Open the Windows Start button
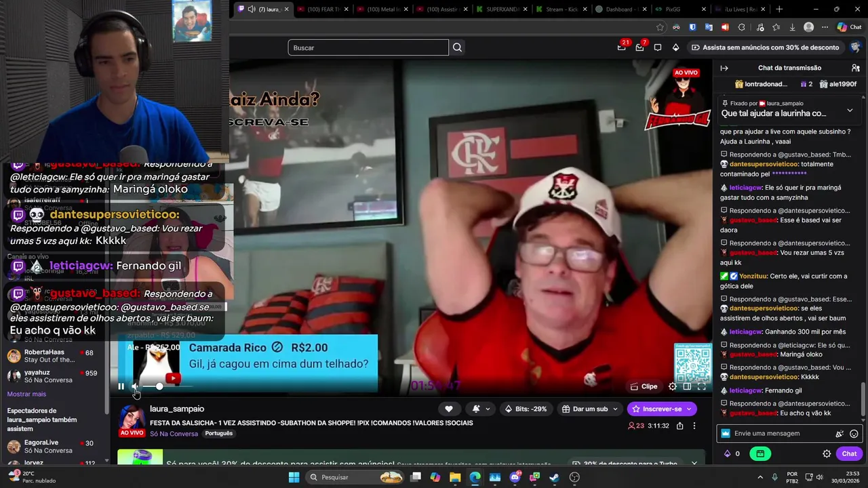This screenshot has width=868, height=488. [x=294, y=477]
